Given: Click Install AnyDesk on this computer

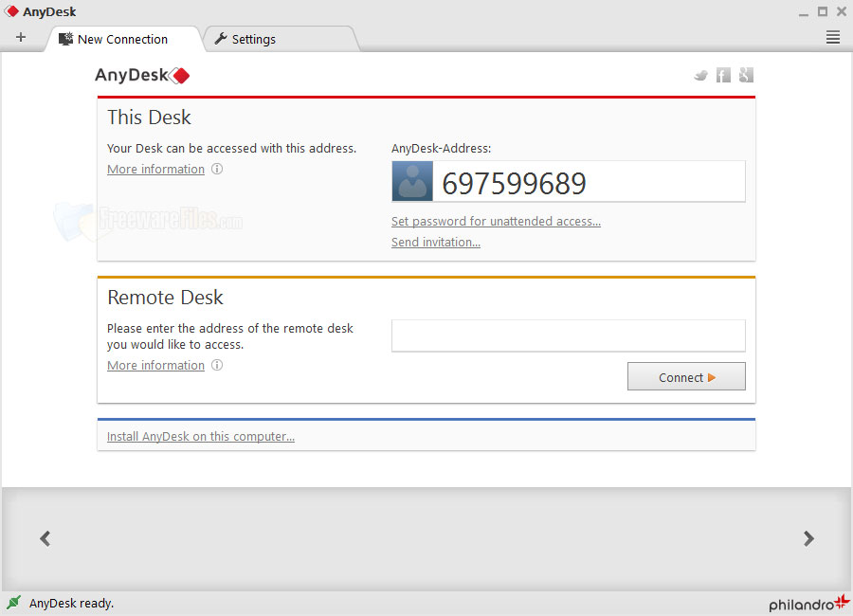Looking at the screenshot, I should (200, 436).
